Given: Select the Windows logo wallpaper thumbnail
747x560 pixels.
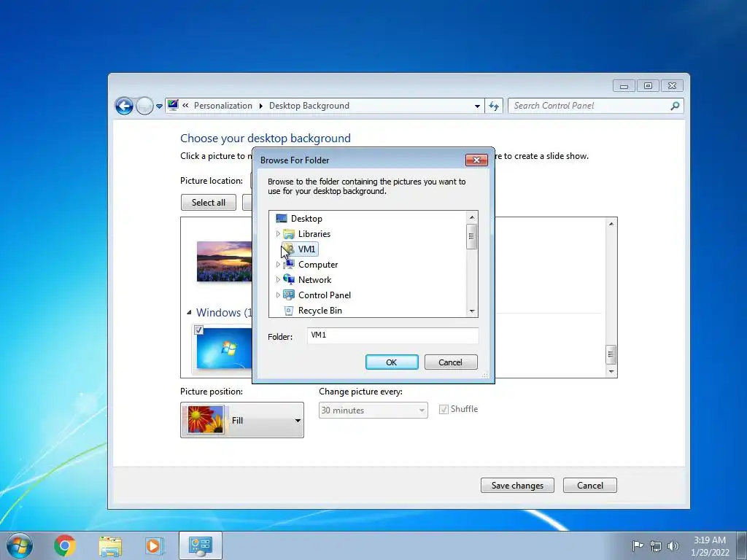Looking at the screenshot, I should coord(225,348).
